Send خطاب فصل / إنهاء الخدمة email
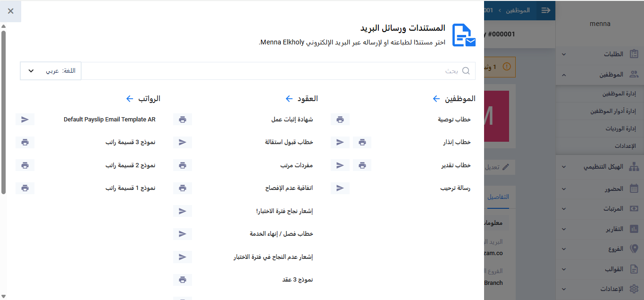Viewport: 644px width, 300px height. (x=183, y=234)
